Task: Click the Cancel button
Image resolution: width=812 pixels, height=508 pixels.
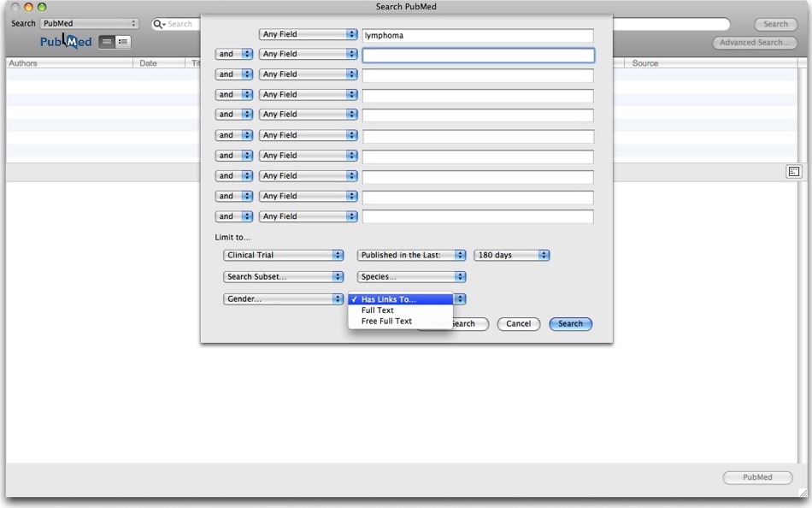Action: point(518,324)
